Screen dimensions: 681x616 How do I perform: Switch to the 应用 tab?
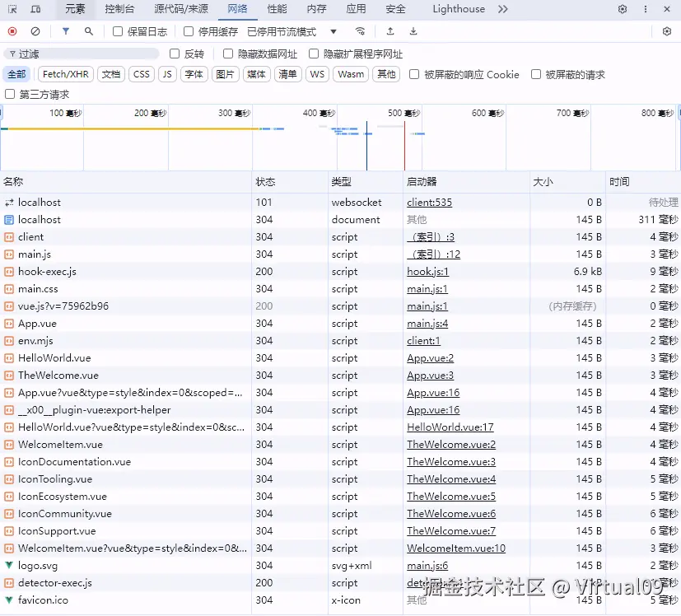pyautogui.click(x=356, y=9)
